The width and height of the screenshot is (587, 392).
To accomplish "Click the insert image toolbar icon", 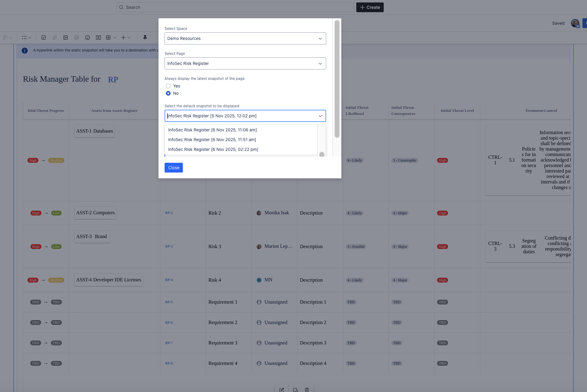I will click(66, 37).
